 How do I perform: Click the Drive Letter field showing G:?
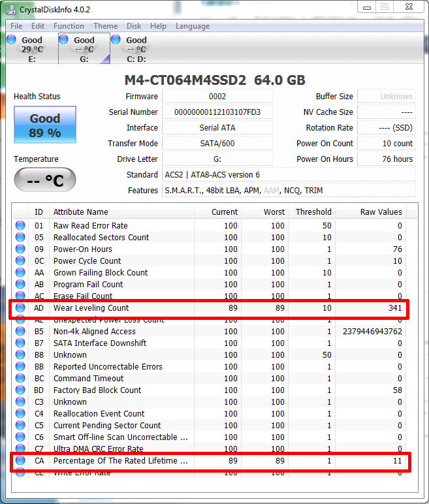click(x=217, y=159)
